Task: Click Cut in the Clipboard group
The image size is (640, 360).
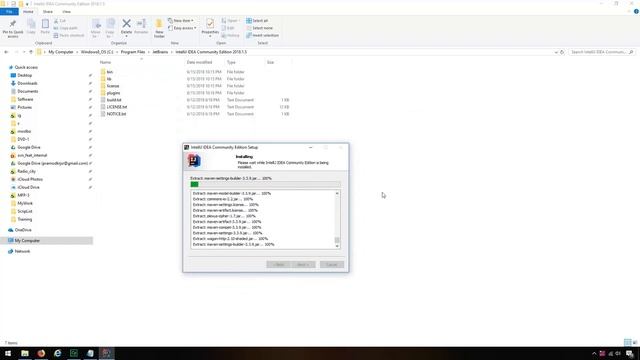Action: click(60, 20)
